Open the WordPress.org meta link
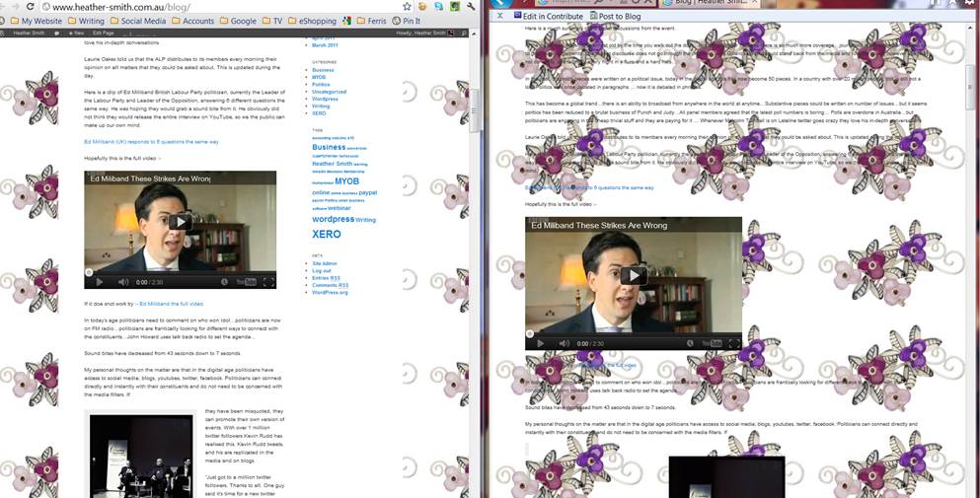The width and height of the screenshot is (980, 498). (330, 293)
